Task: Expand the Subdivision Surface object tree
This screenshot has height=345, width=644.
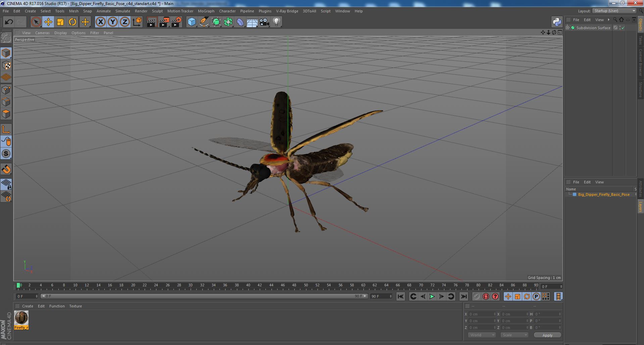Action: tap(567, 27)
